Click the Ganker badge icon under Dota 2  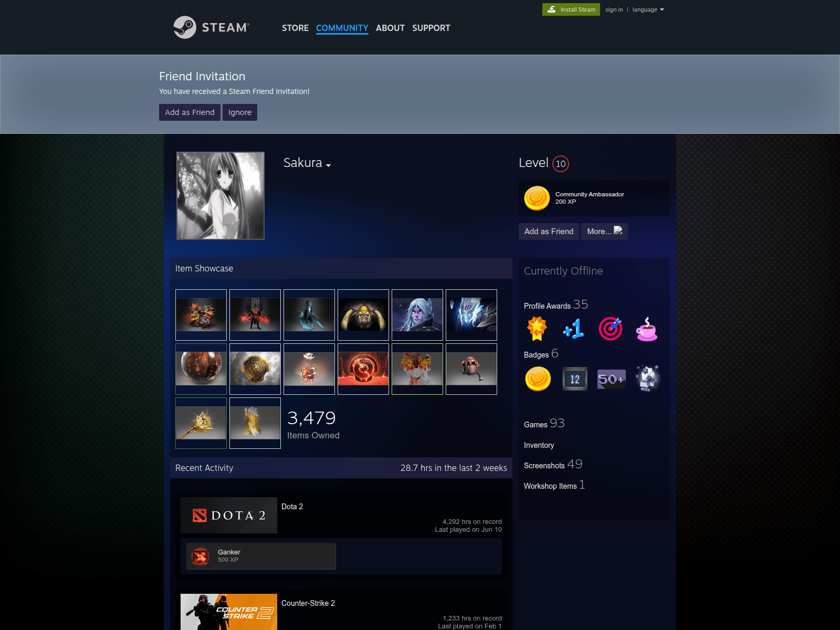click(200, 556)
